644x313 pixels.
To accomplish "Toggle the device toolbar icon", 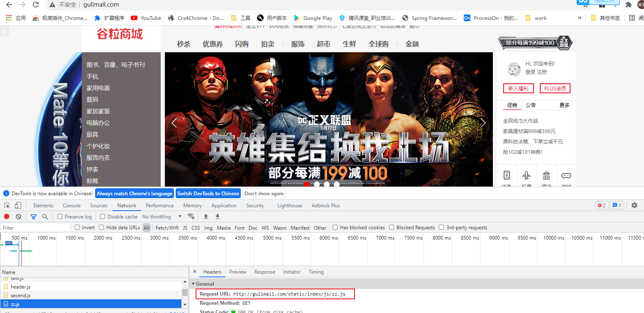I will click(18, 205).
